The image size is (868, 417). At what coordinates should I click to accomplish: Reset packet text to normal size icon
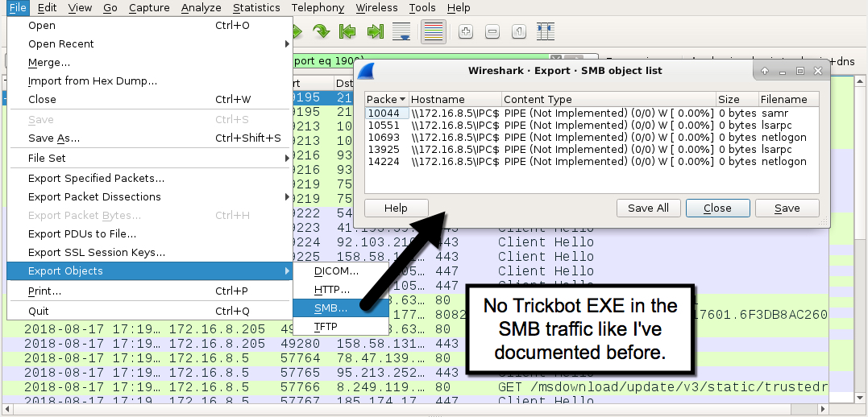click(519, 31)
